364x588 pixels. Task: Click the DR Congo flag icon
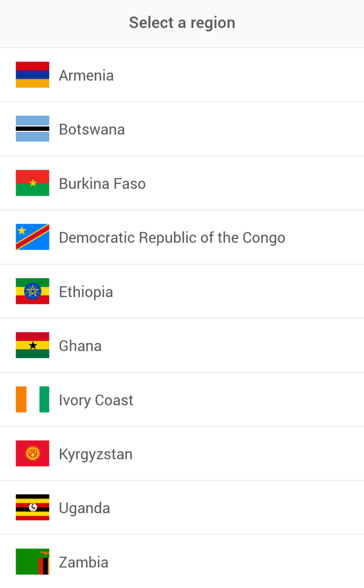[32, 237]
